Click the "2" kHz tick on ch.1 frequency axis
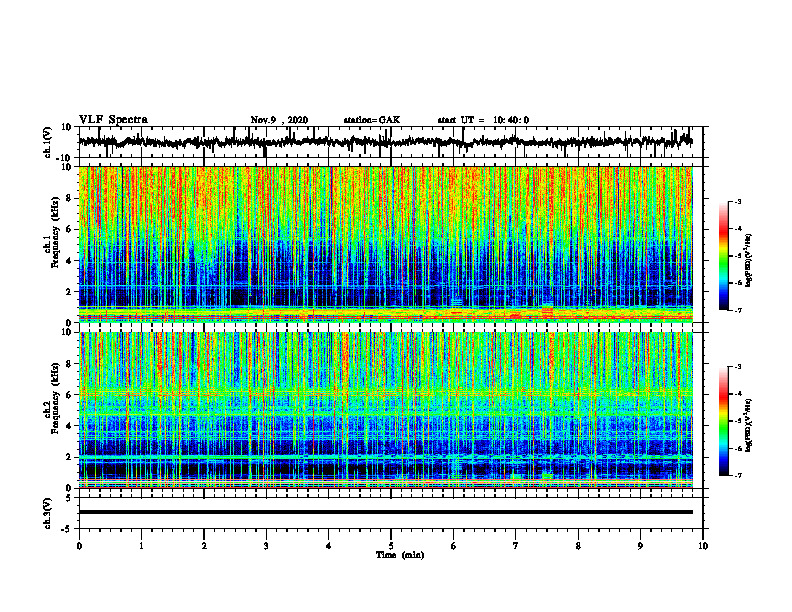Screen dimensions: 792x612 [x=69, y=292]
